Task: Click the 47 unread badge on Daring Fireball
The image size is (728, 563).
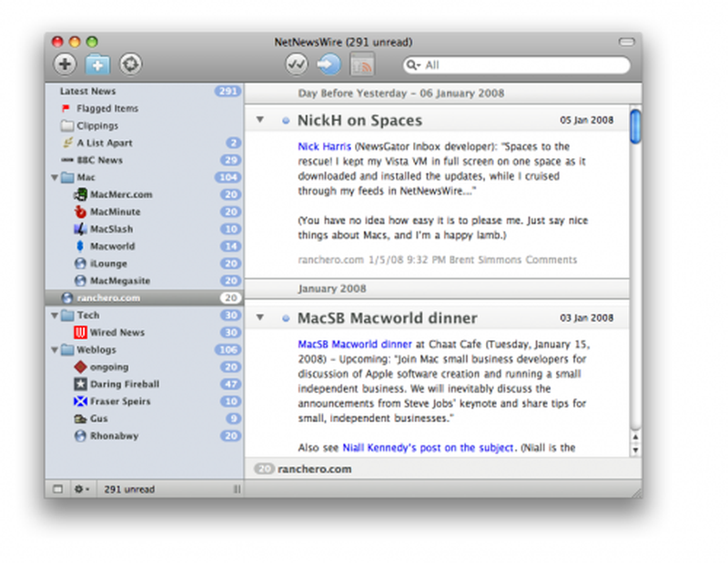Action: pyautogui.click(x=231, y=384)
